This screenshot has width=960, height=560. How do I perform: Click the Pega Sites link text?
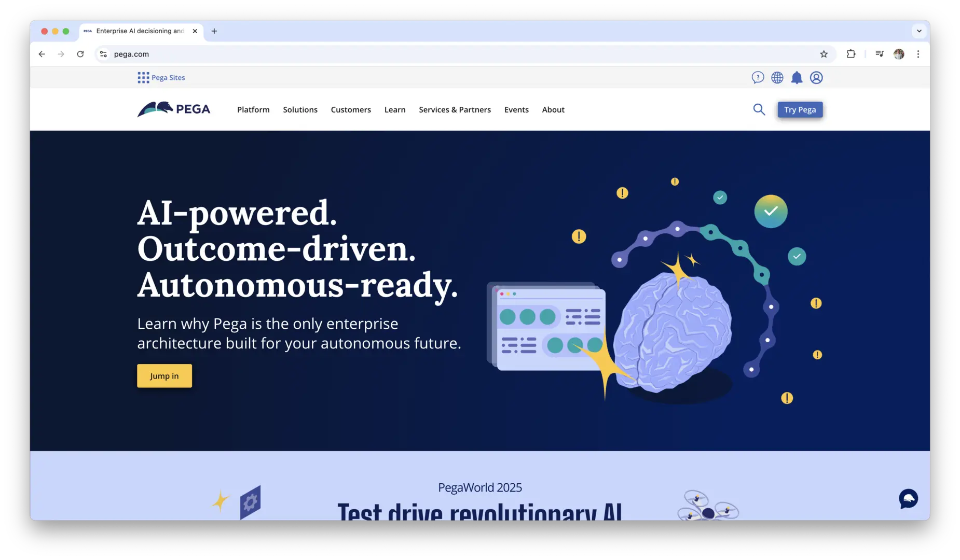[x=168, y=78]
